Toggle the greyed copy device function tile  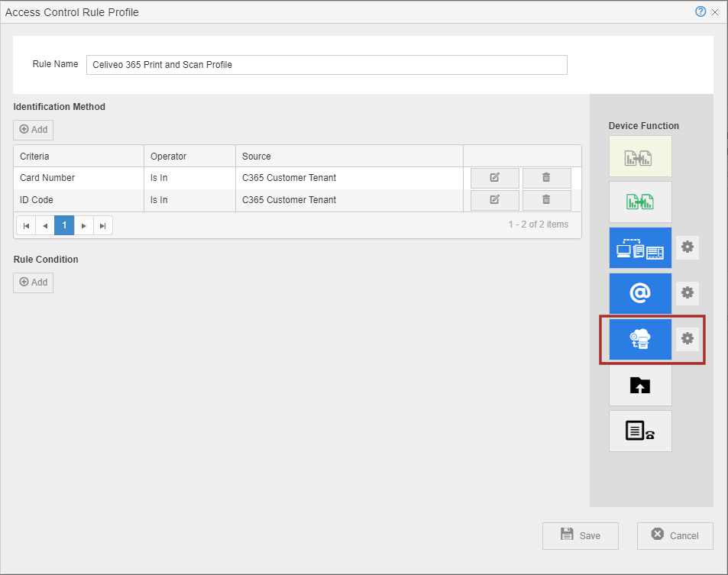pyautogui.click(x=640, y=157)
